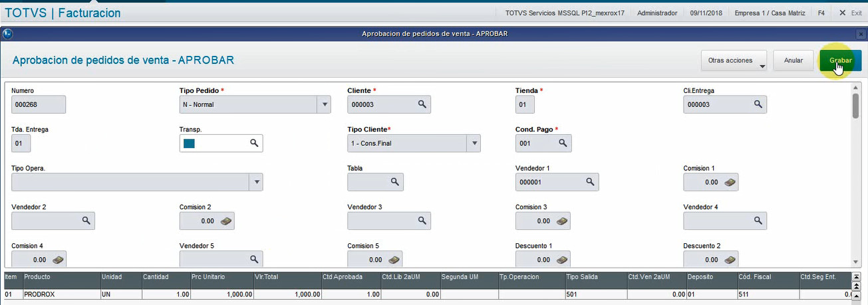This screenshot has width=868, height=305.
Task: Open lookup search for Vendedor 1
Action: point(589,181)
